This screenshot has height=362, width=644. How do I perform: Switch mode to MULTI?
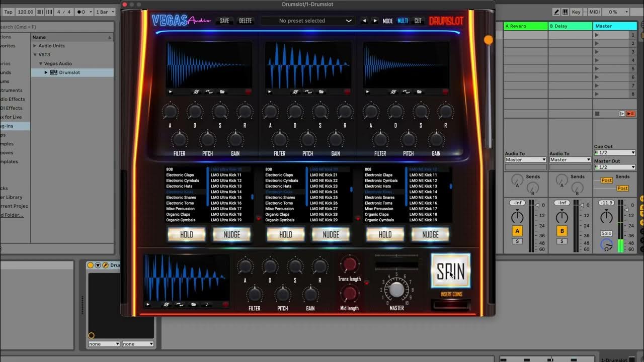coord(403,21)
